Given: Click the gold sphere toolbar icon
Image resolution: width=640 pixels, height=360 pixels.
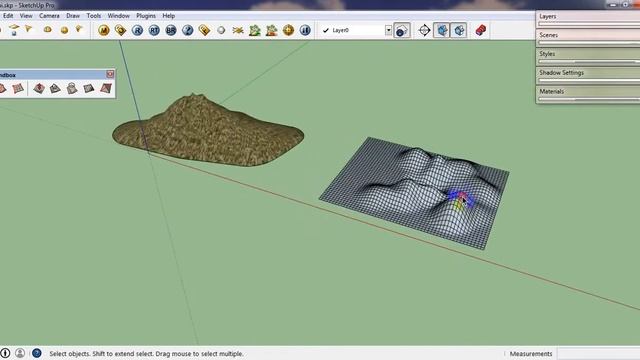Looking at the screenshot, I should (x=64, y=30).
